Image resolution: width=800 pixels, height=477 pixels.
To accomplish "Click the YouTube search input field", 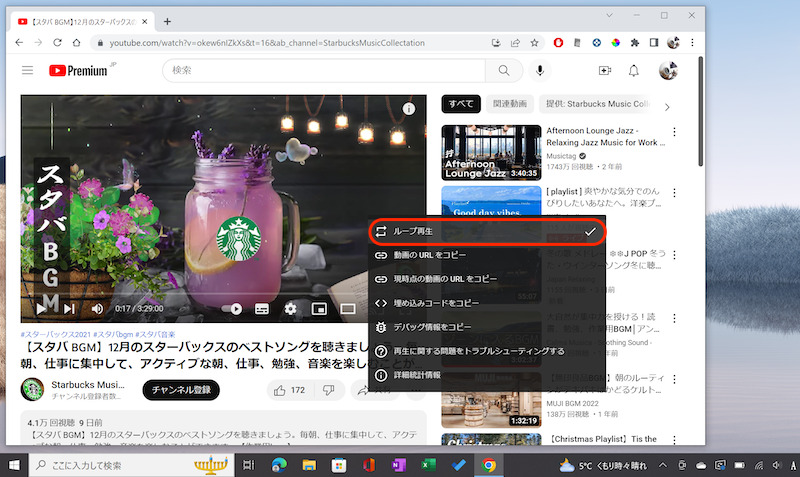I will 325,70.
